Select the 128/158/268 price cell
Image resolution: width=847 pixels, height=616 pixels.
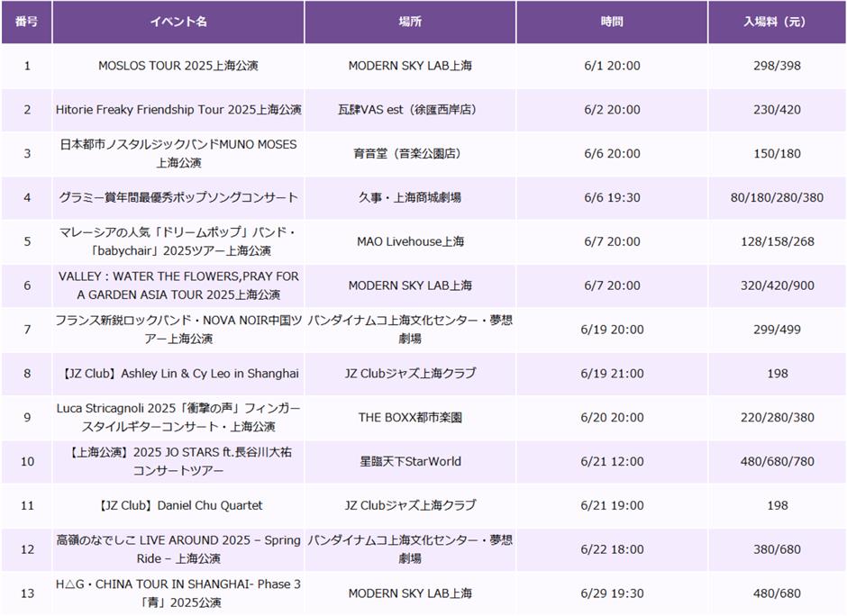point(777,241)
